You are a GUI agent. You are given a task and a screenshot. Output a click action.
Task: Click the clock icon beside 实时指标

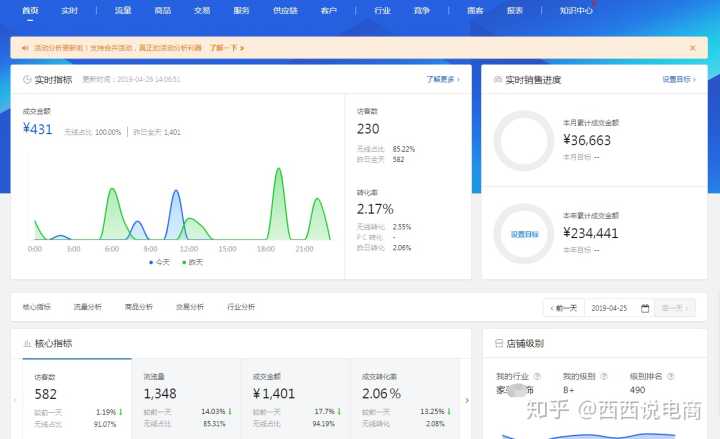(26, 78)
